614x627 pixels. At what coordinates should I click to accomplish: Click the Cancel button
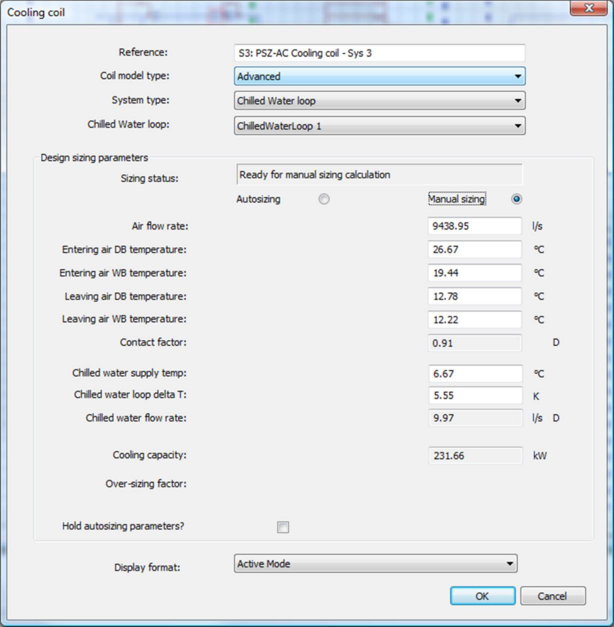[x=552, y=596]
